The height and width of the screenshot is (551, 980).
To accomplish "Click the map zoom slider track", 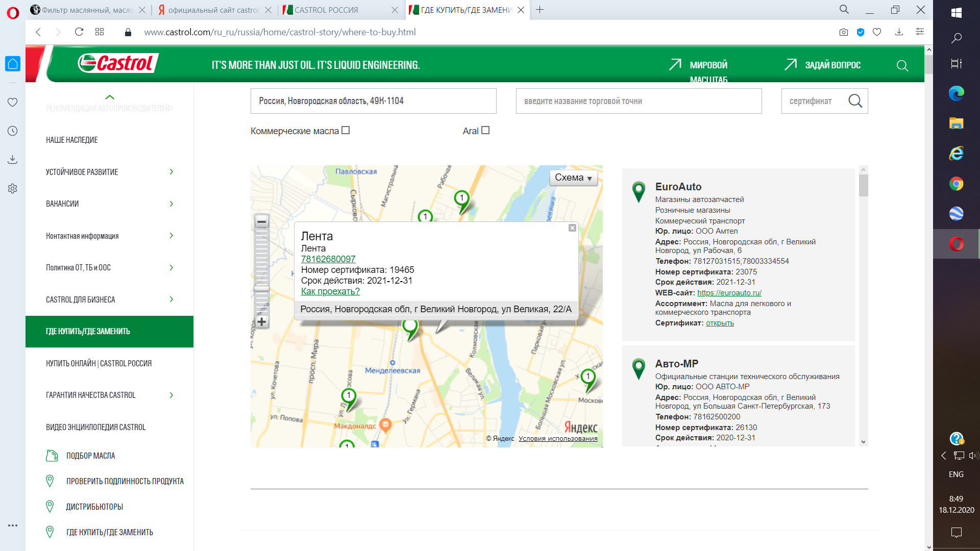I will point(262,271).
